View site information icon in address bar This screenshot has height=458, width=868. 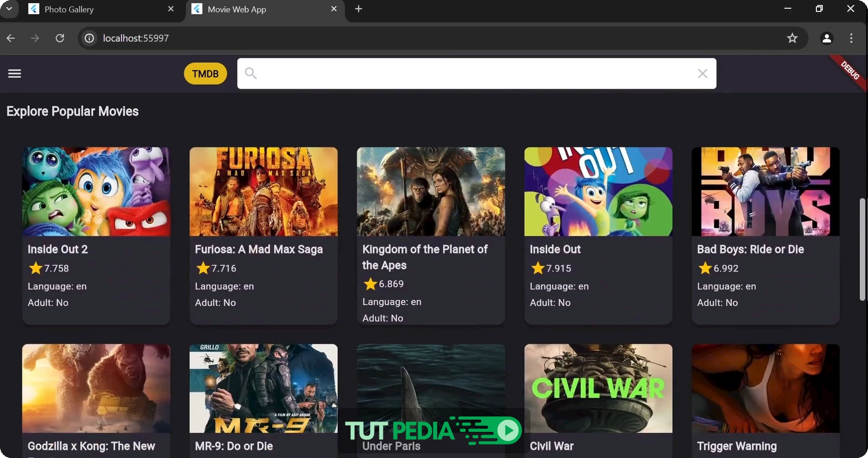(90, 38)
